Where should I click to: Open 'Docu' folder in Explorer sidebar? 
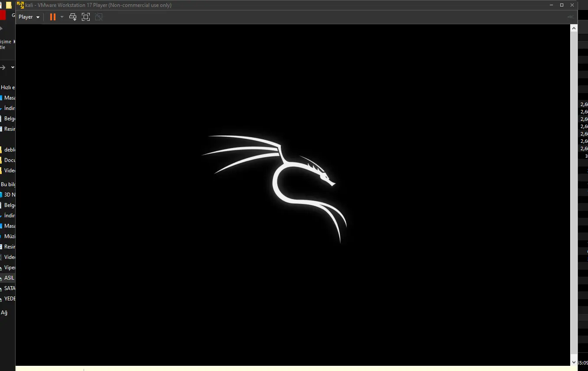coord(8,160)
